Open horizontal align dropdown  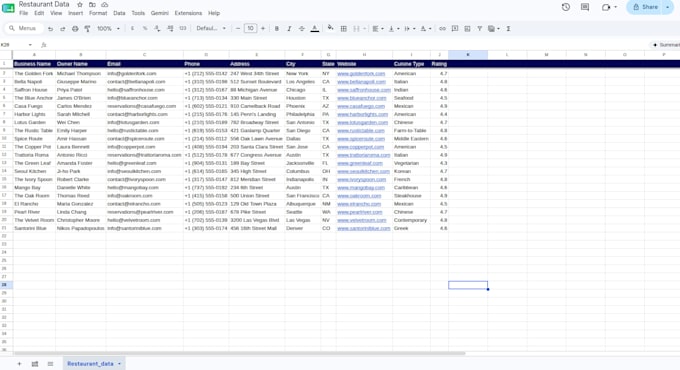378,29
